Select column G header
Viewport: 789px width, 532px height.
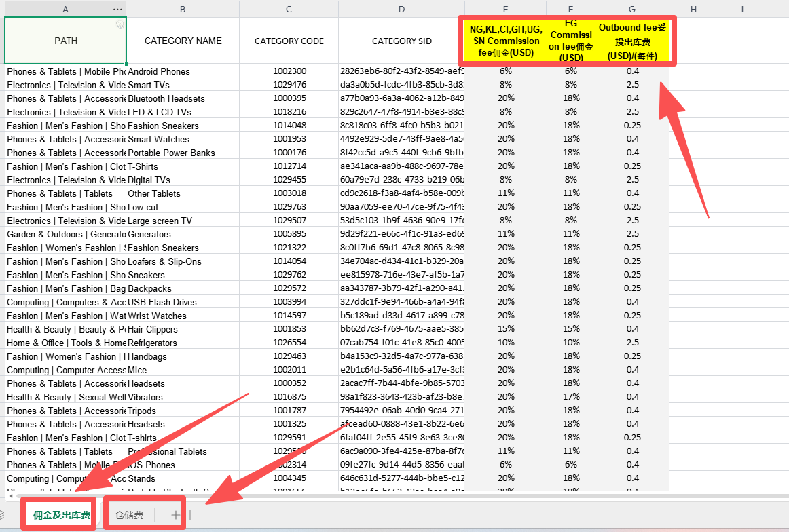pyautogui.click(x=632, y=9)
